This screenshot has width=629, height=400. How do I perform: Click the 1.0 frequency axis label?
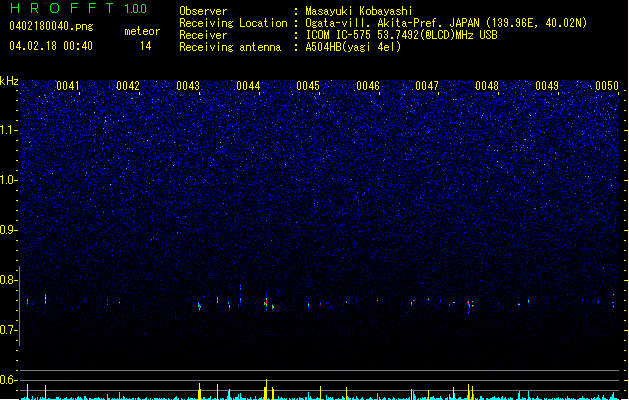(x=8, y=180)
